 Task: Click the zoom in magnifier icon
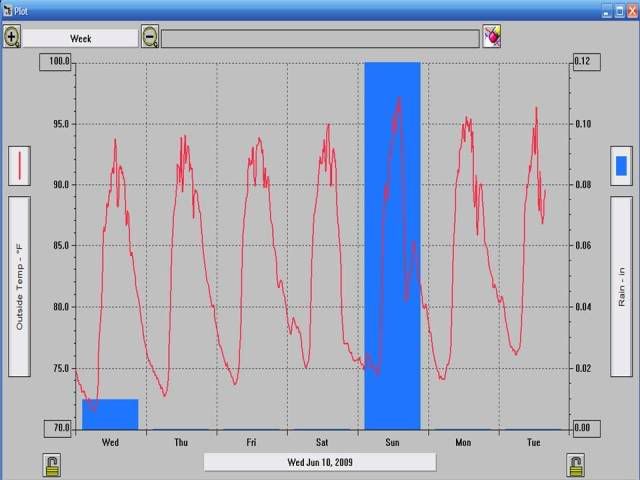(12, 37)
